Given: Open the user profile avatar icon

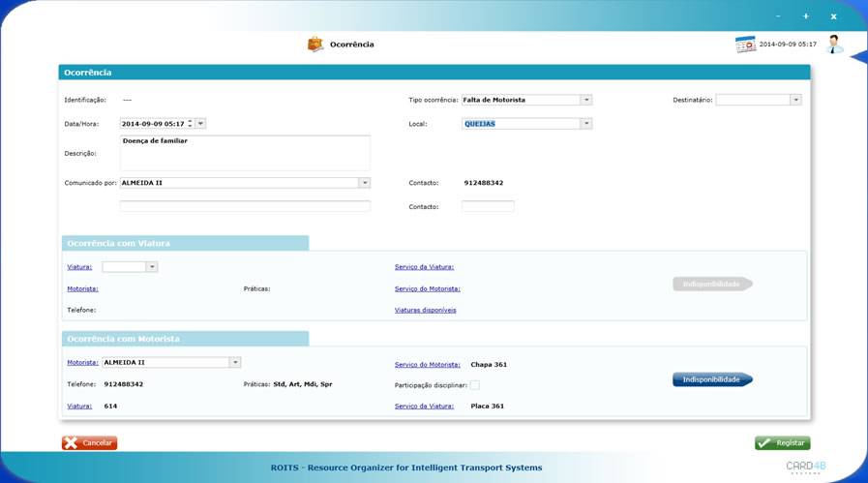Looking at the screenshot, I should [834, 44].
